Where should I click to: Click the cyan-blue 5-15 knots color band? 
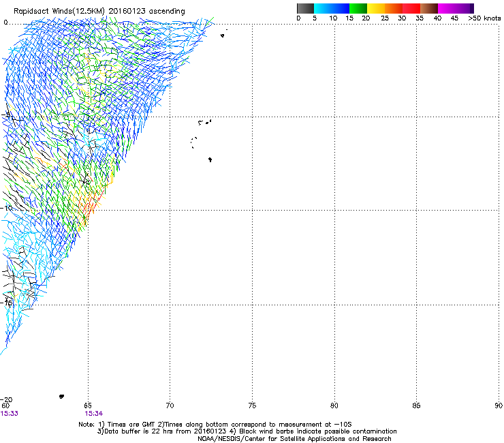332,8
